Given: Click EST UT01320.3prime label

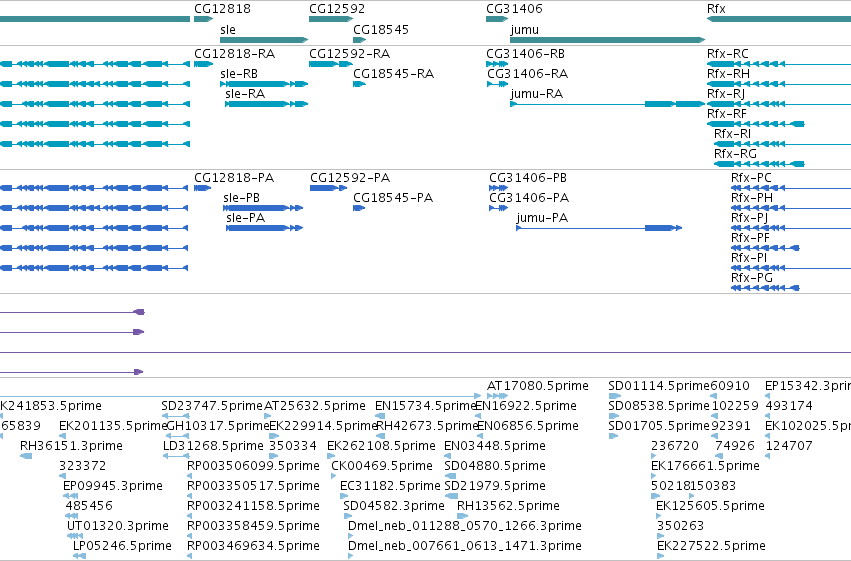Looking at the screenshot, I should point(118,526).
